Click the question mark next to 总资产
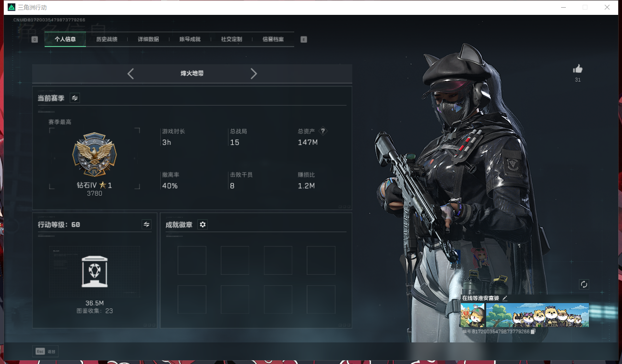 pos(323,131)
